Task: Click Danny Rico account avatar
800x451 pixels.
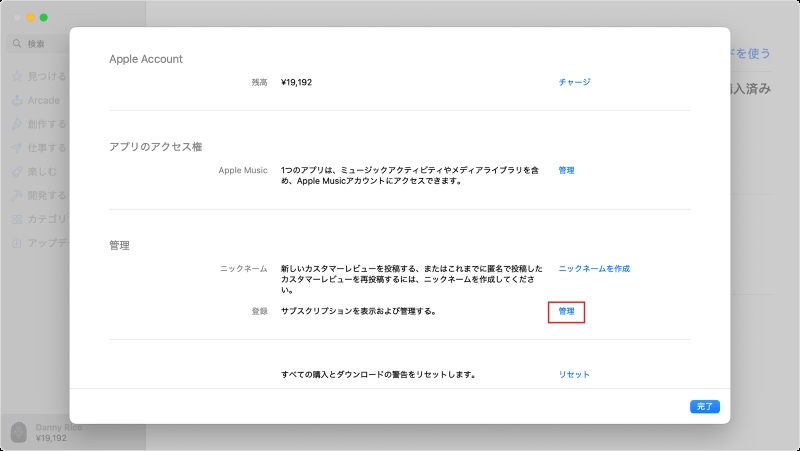Action: click(x=19, y=433)
